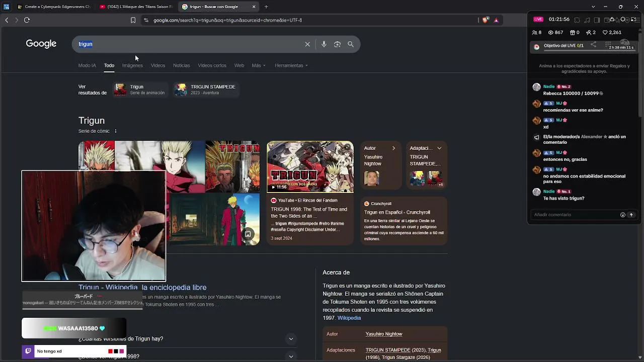
Task: Open the music note icon in LIVE panel
Action: tap(587, 20)
